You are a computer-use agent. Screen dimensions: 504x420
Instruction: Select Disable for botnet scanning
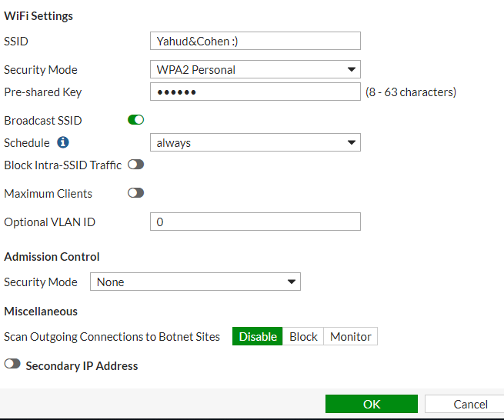(x=257, y=337)
